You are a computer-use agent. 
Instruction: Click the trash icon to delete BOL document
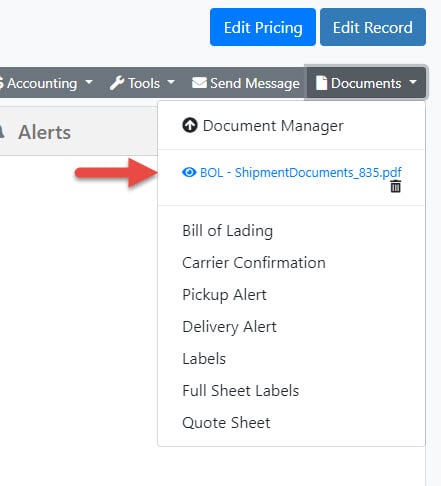tap(395, 186)
